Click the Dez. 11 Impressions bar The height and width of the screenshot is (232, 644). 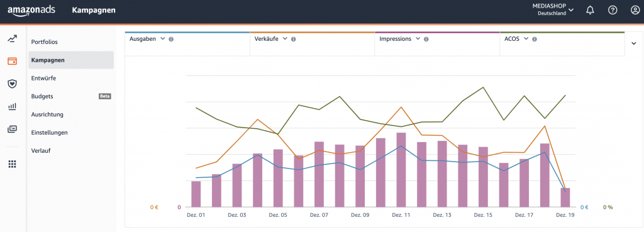coord(401,170)
